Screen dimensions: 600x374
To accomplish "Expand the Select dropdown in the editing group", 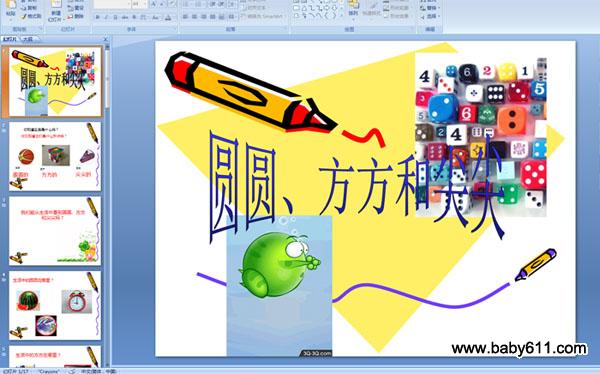I will [x=431, y=16].
